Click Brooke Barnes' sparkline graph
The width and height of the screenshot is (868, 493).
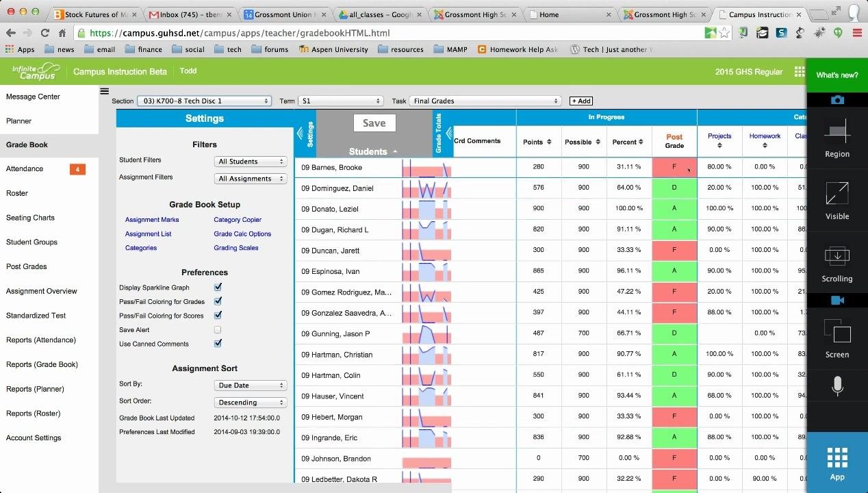[426, 168]
